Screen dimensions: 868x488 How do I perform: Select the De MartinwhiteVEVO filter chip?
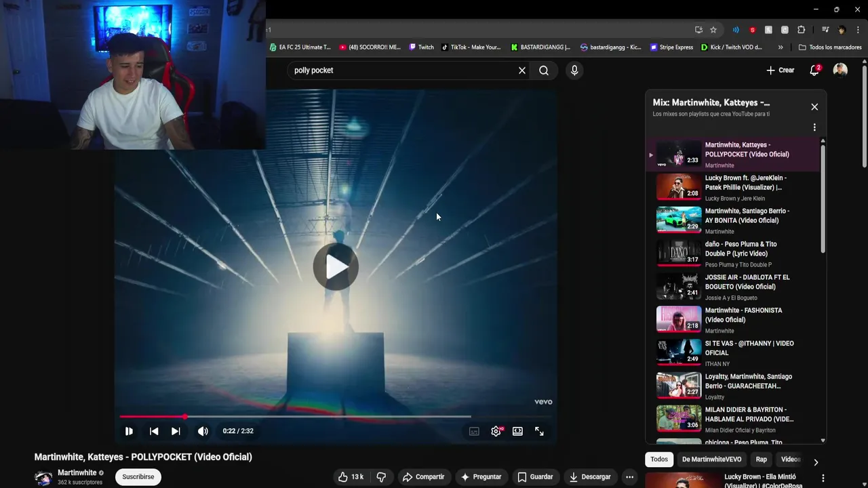click(711, 460)
